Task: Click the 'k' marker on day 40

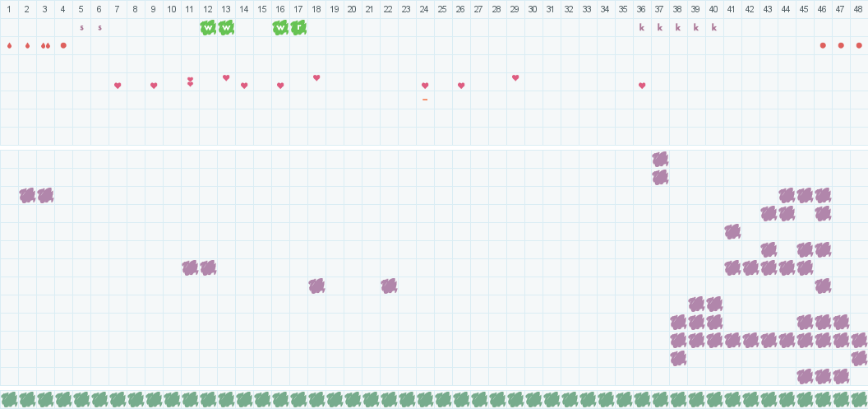Action: (714, 27)
